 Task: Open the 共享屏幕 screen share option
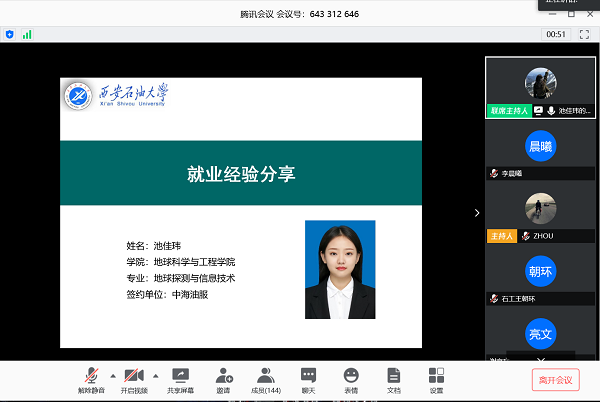(181, 379)
